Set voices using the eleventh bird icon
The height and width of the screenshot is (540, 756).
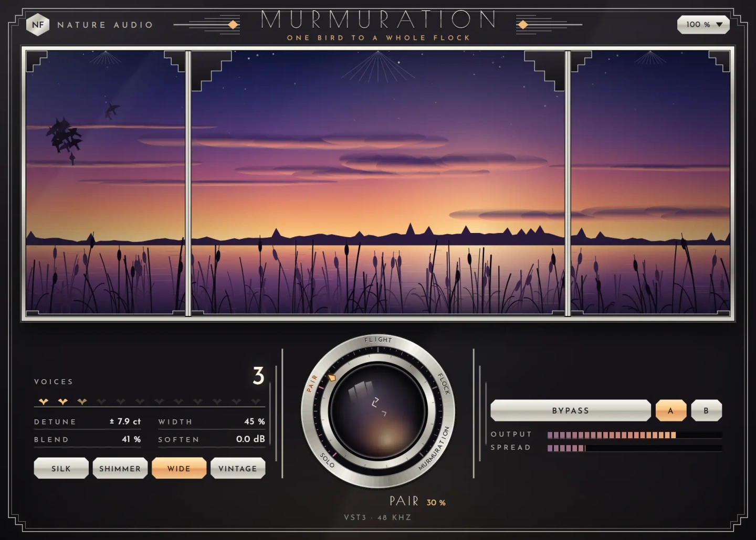(236, 401)
